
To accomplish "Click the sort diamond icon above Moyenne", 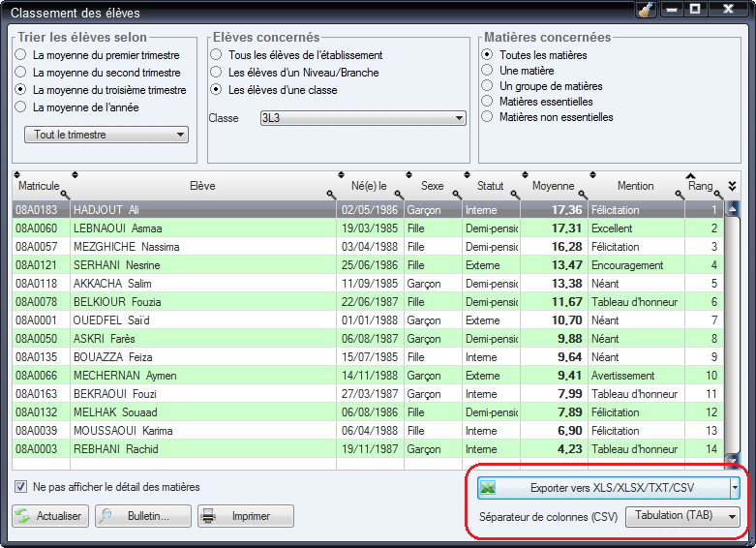I will [525, 174].
